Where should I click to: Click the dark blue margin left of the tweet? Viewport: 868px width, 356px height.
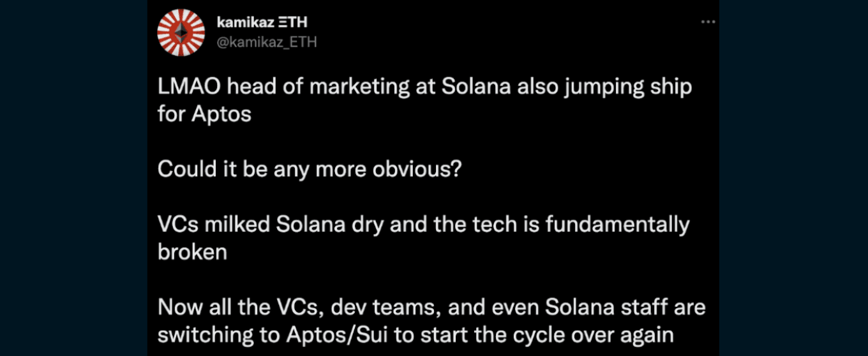pos(73,179)
